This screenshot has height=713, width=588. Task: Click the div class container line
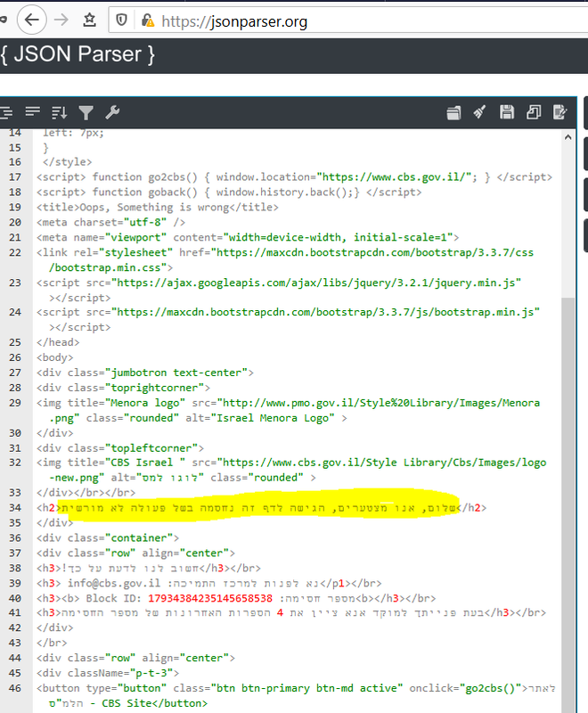coord(108,538)
